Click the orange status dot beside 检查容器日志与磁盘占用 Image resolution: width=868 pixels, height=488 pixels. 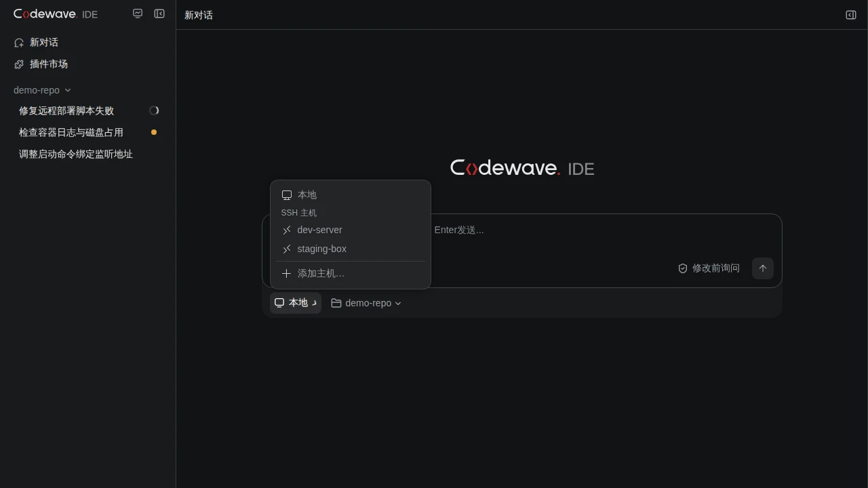154,132
